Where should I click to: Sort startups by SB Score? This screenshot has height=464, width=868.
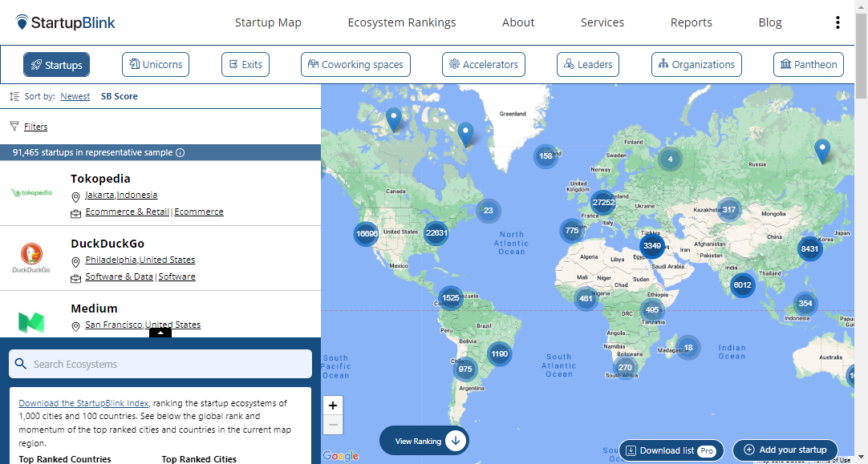(119, 96)
